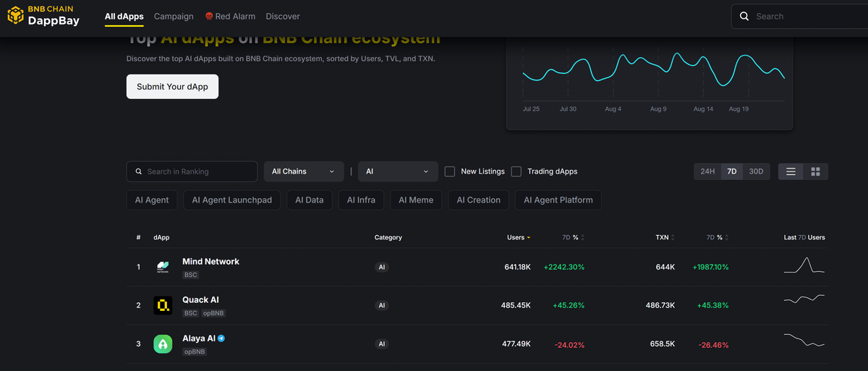Open the All Chains dropdown
The height and width of the screenshot is (371, 868).
[x=303, y=171]
